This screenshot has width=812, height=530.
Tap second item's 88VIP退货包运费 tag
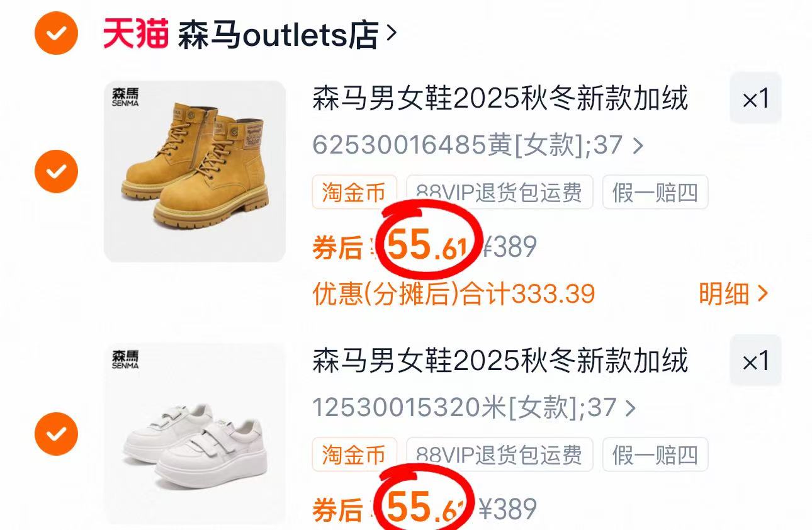click(500, 454)
